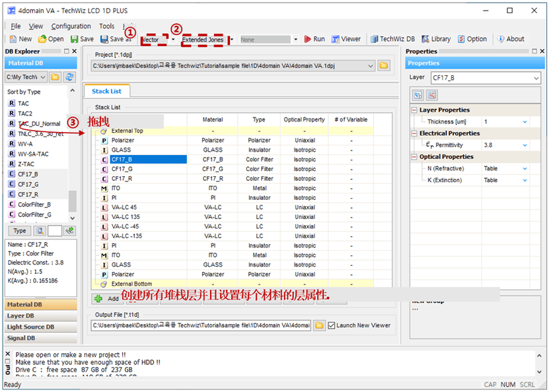Screen dimensions: 549x392
Task: Open the Layer dropdown showing CF17_B
Action: 484,78
